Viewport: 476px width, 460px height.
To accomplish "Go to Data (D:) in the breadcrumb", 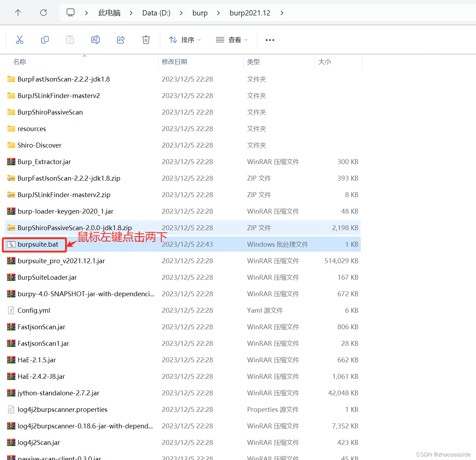I will [x=156, y=13].
